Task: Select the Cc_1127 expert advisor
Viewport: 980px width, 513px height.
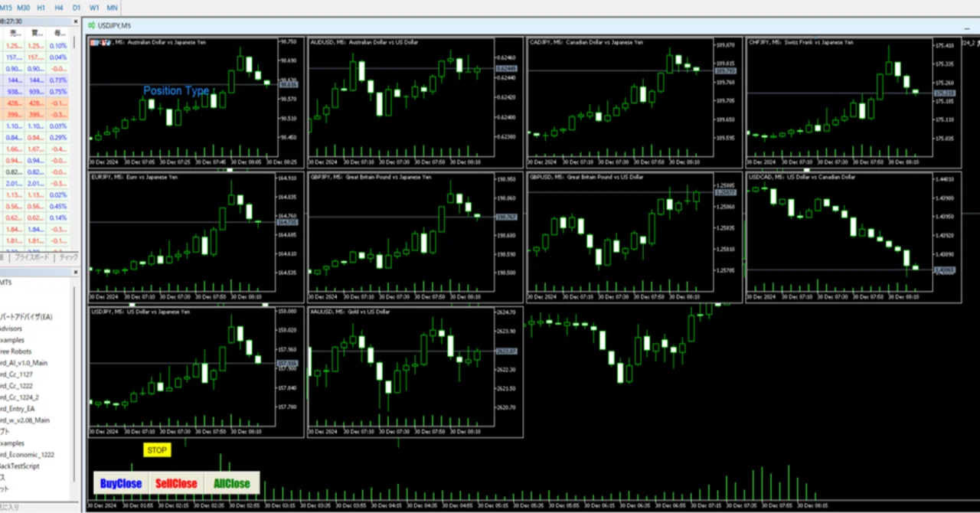Action: (x=17, y=374)
